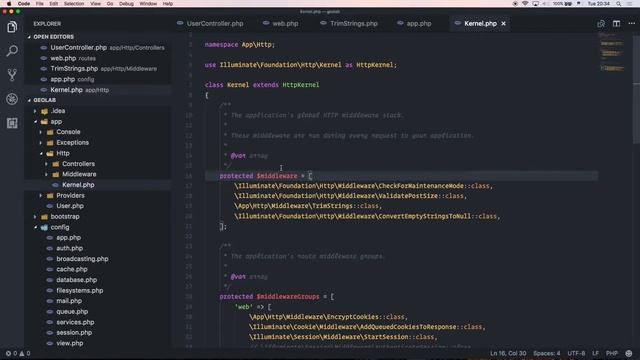Click the PHP file icon beside User.php
Viewport: 640px width, 360px height.
50,206
